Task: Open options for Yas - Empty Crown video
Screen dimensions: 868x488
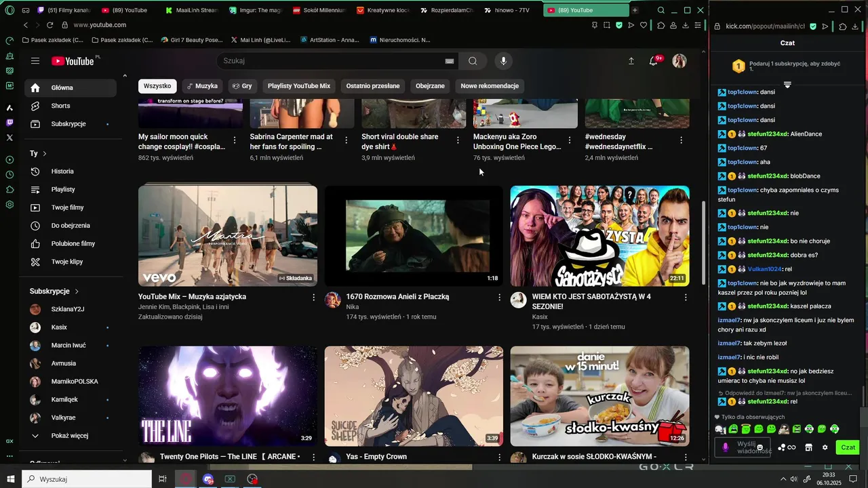Action: (500, 457)
